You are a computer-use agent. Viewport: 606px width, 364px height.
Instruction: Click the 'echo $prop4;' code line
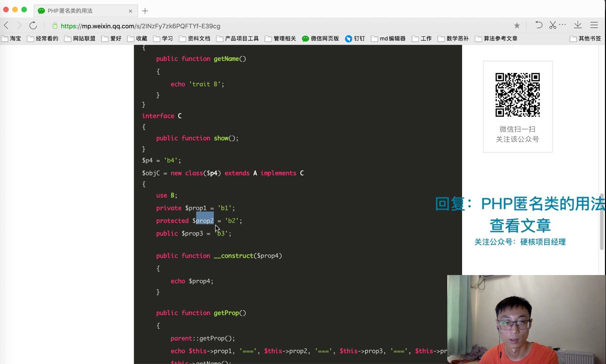pyautogui.click(x=192, y=281)
